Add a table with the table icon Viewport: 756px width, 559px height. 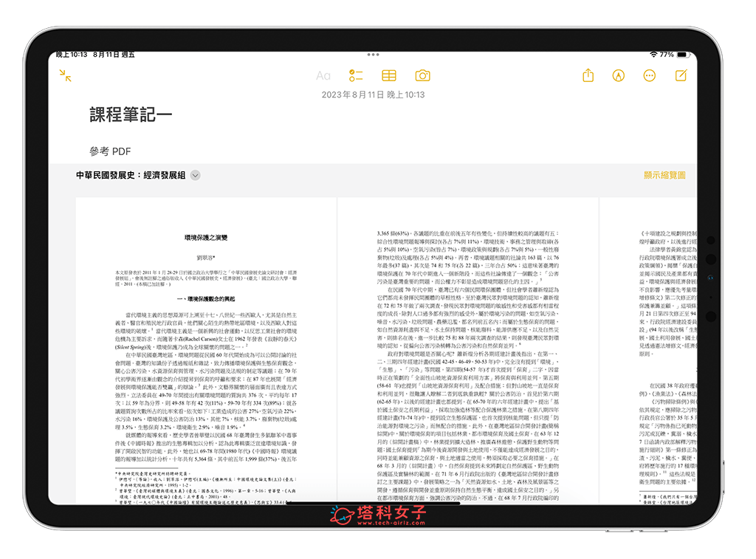pyautogui.click(x=388, y=76)
